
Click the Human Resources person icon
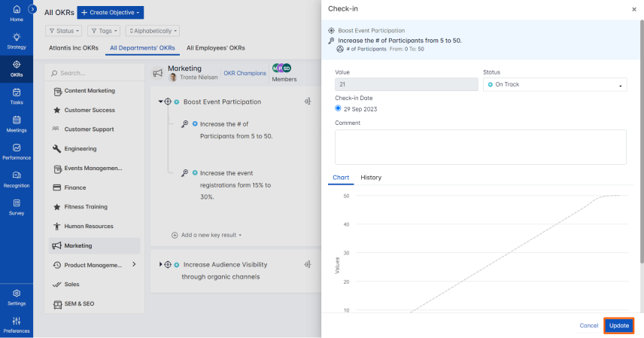click(56, 226)
